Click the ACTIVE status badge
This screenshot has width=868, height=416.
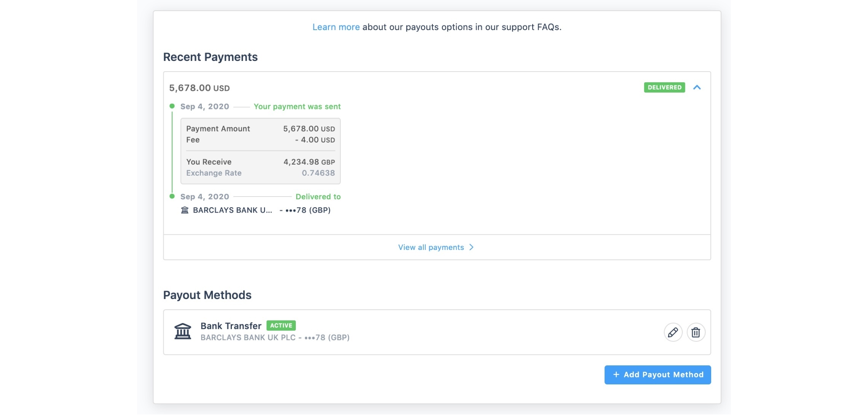(x=281, y=325)
